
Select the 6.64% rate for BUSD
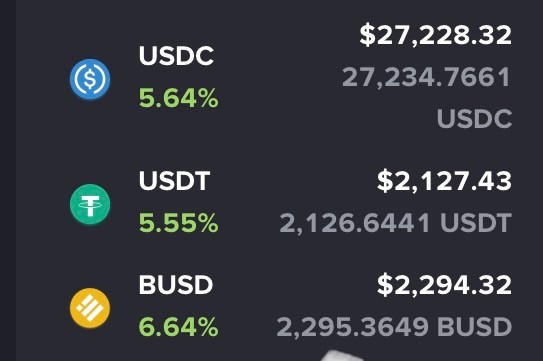pyautogui.click(x=179, y=327)
